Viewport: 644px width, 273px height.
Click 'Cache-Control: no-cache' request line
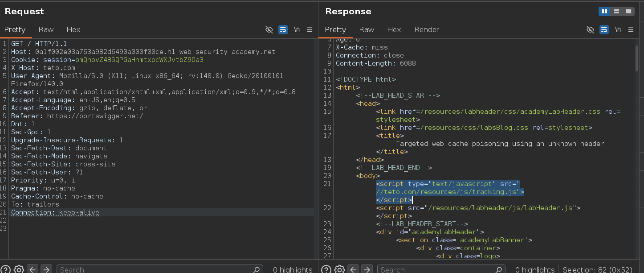pyautogui.click(x=57, y=196)
